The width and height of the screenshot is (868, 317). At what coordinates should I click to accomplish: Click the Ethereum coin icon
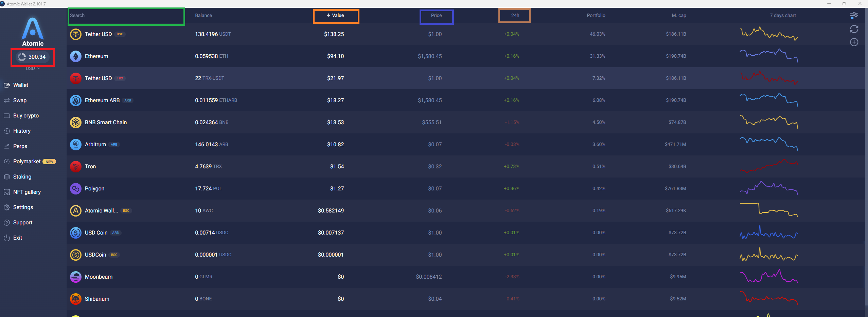click(x=75, y=56)
